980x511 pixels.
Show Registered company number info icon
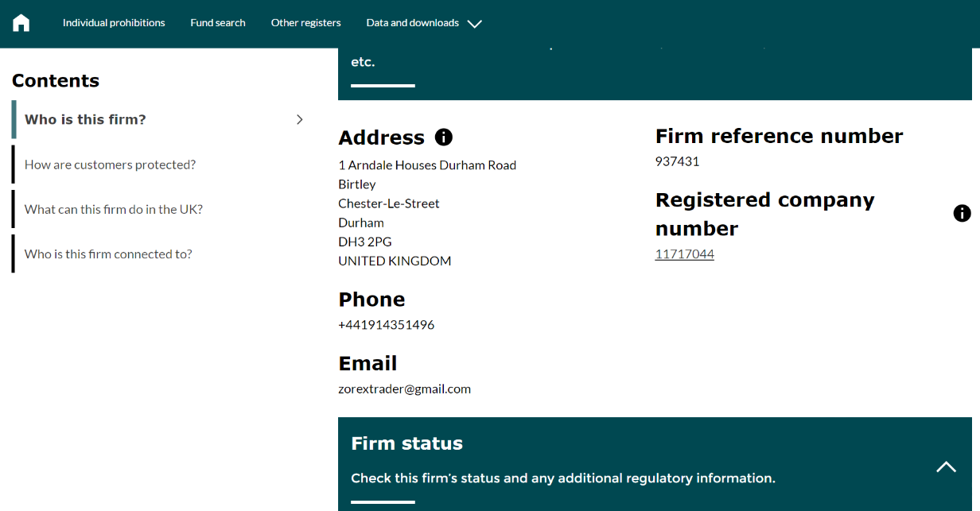[962, 213]
